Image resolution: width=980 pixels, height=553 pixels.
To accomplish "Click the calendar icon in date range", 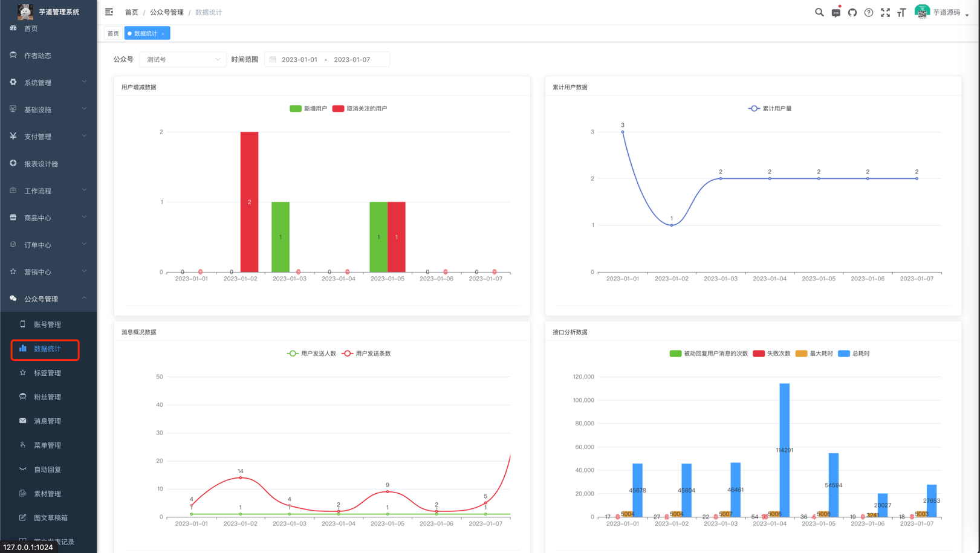I will point(273,59).
